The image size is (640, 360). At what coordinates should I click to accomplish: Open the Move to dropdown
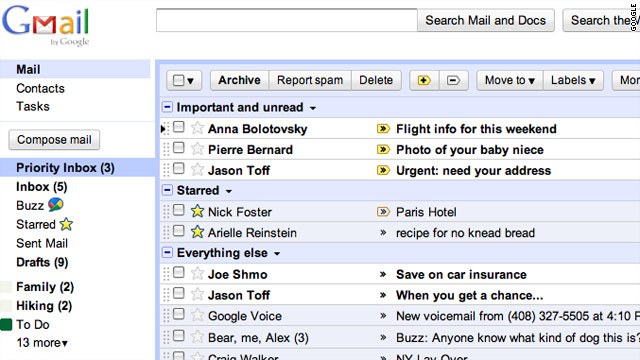(509, 80)
